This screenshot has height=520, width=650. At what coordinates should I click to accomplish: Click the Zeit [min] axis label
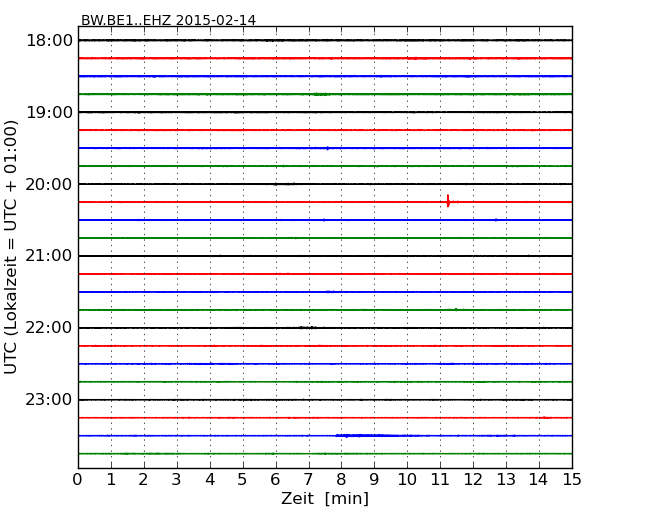[325, 498]
